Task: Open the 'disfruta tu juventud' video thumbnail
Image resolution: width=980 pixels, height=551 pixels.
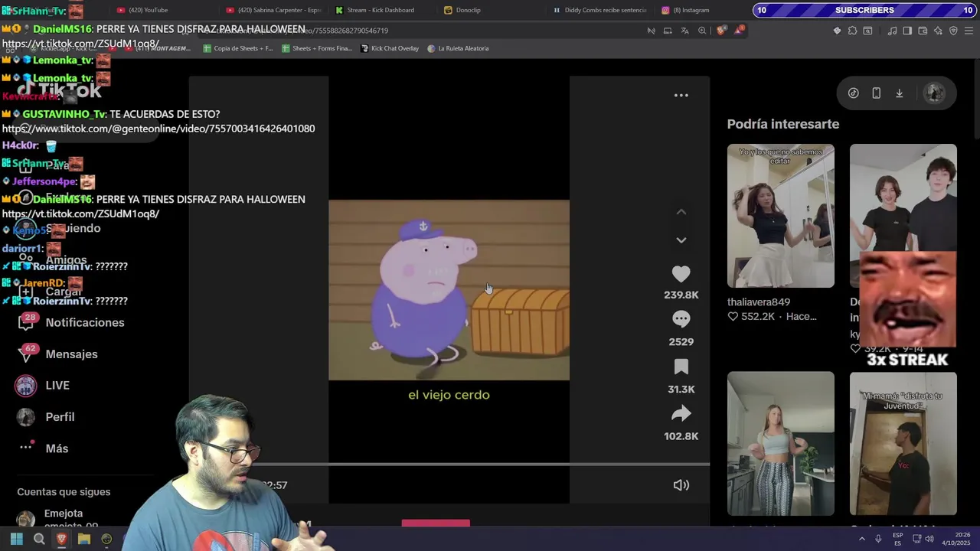Action: pyautogui.click(x=903, y=443)
